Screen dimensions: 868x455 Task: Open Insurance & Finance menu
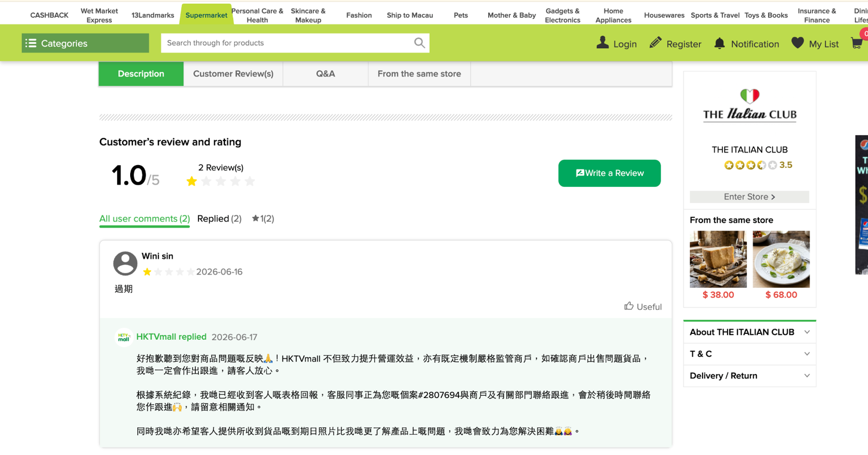817,15
